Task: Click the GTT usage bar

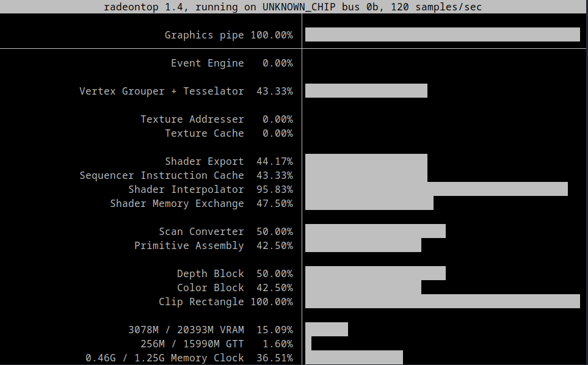Action: click(308, 343)
